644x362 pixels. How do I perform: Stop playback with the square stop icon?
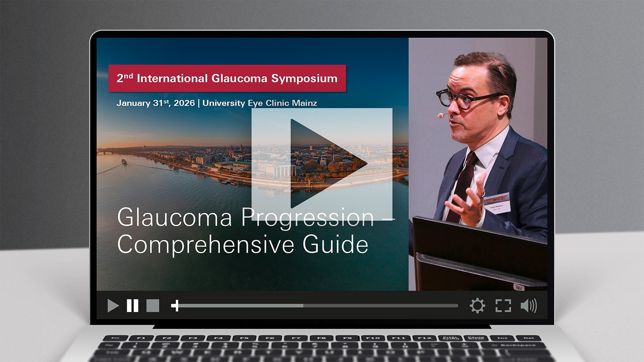pos(153,306)
